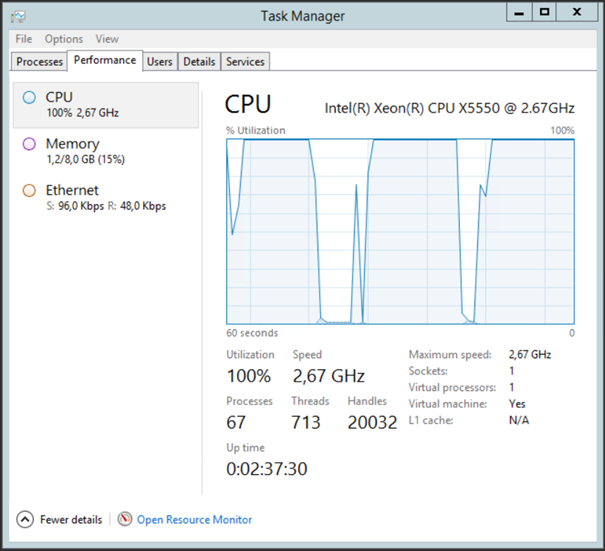Screen dimensions: 605x551
Task: Maximize the Task Manager window
Action: point(544,12)
